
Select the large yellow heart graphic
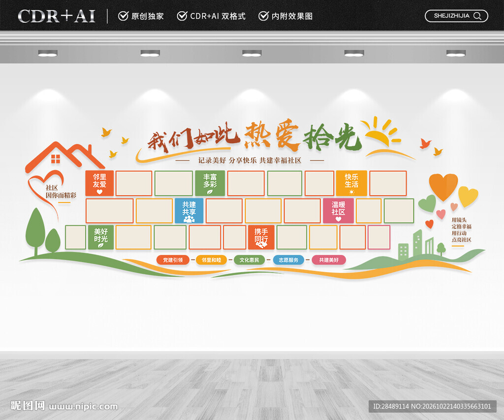(468, 196)
